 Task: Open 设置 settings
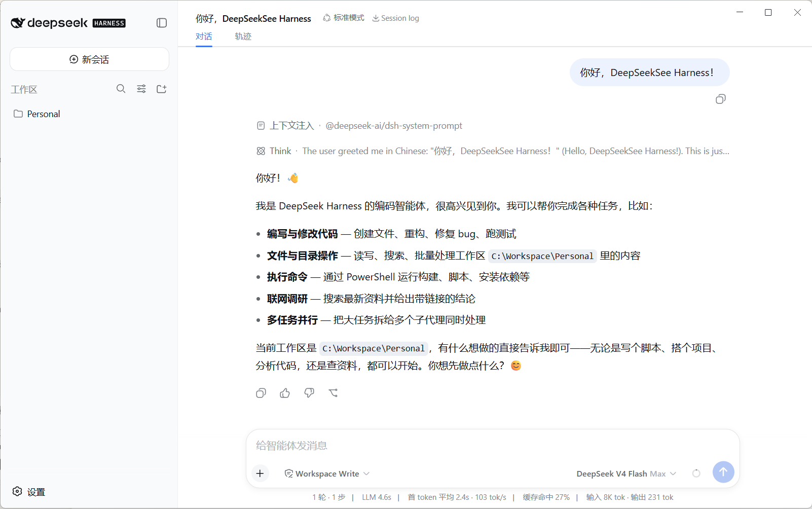(29, 492)
